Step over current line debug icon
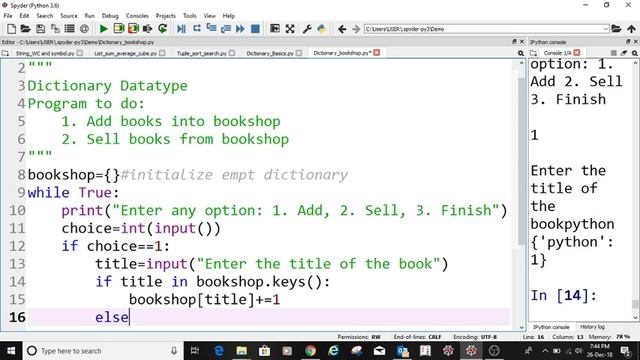640x360 pixels. click(196, 29)
